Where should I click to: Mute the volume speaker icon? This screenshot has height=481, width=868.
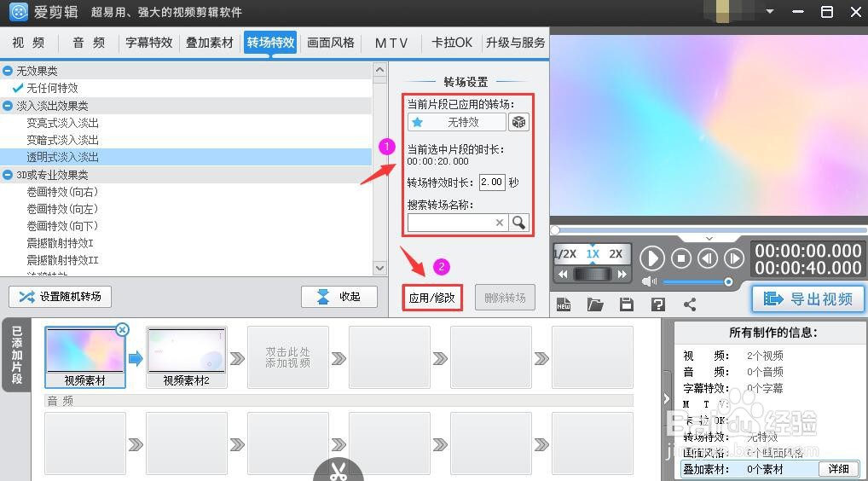[x=649, y=281]
